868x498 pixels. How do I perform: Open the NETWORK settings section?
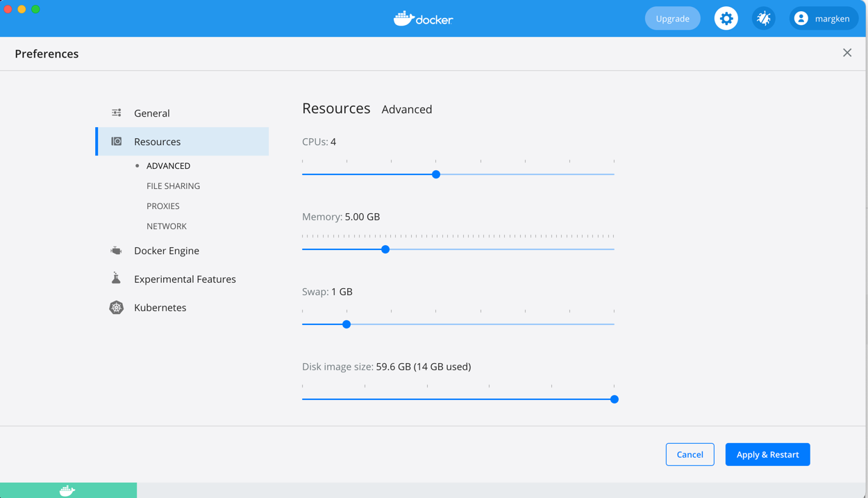click(167, 226)
